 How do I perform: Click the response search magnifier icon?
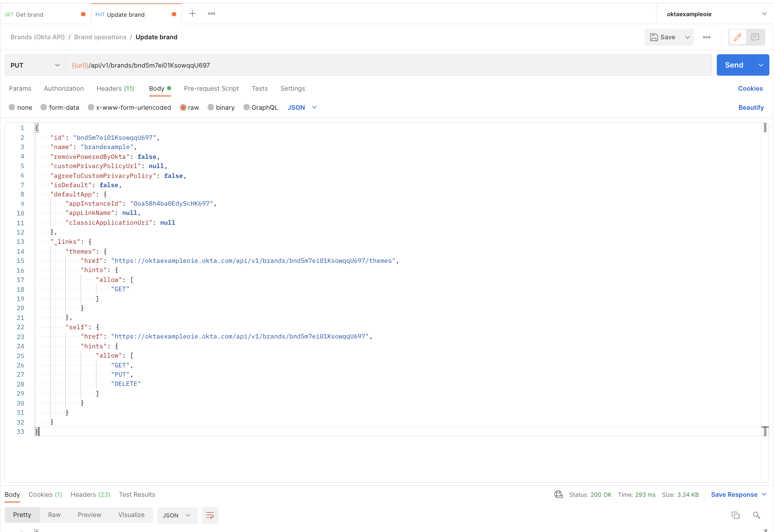tap(756, 515)
